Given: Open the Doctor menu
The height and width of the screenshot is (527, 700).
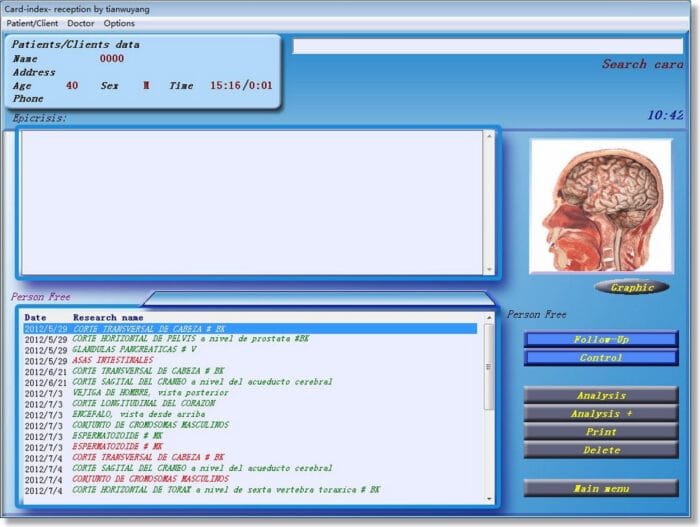Looking at the screenshot, I should [x=81, y=23].
